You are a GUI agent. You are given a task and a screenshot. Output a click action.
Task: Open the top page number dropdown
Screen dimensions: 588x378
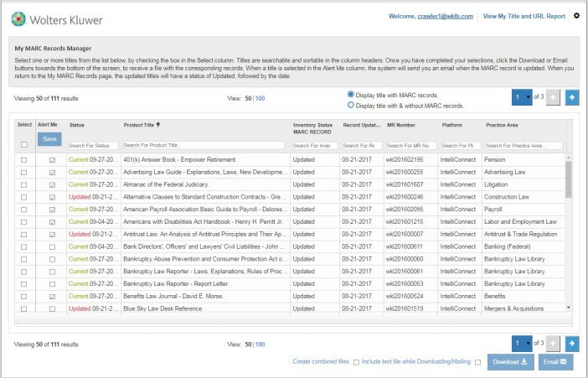(x=524, y=98)
